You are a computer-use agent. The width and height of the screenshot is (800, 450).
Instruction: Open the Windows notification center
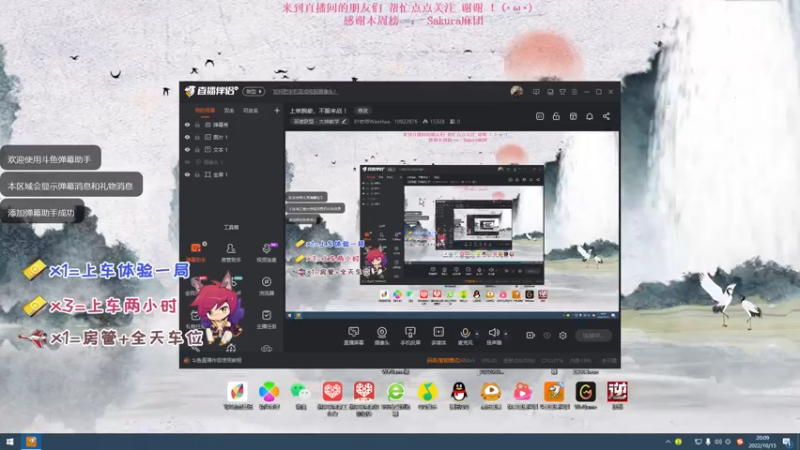pos(787,442)
